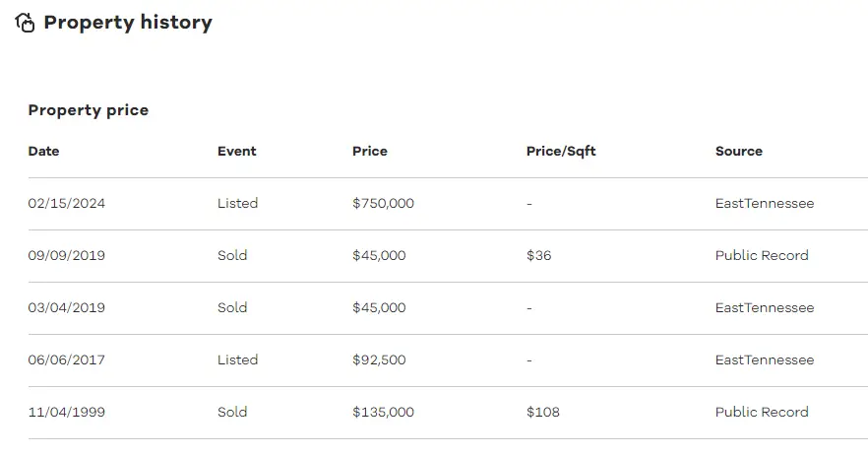Click the $36 price per sqft value
The height and width of the screenshot is (456, 868).
click(x=538, y=255)
